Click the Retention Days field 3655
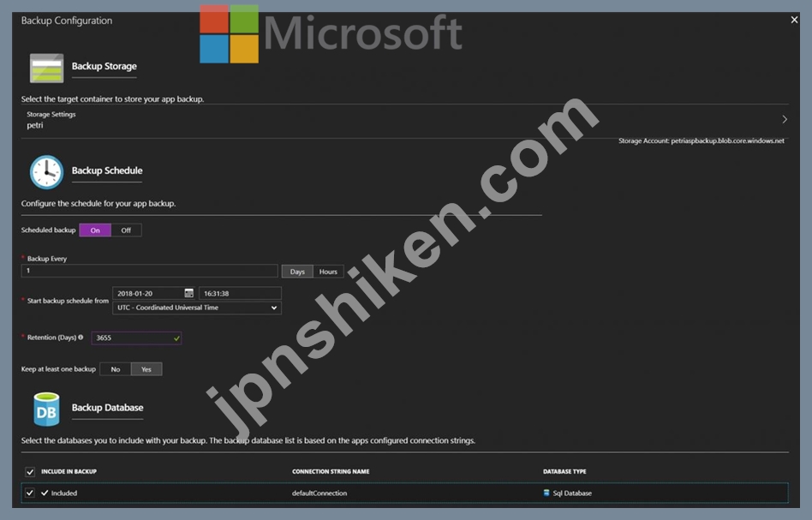This screenshot has height=520, width=812. [136, 338]
